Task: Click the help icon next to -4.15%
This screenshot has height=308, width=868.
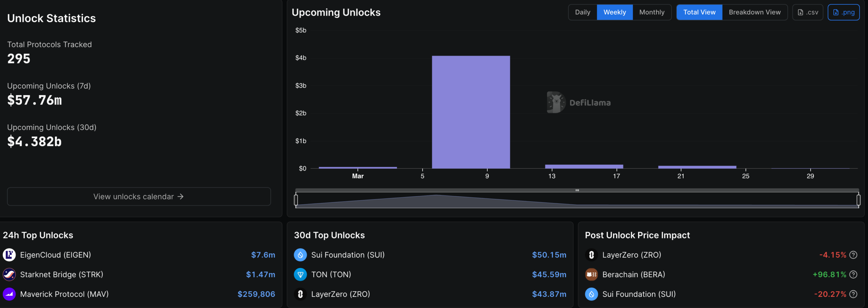Action: (853, 255)
